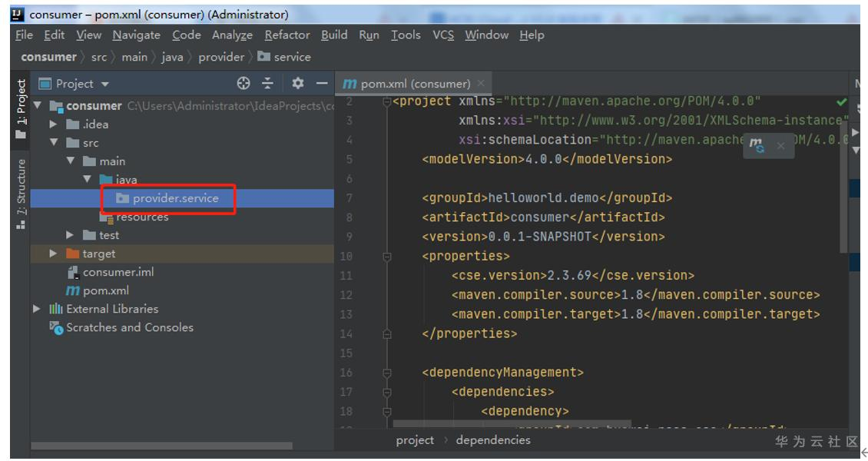
Task: Expand the test folder
Action: tap(70, 235)
